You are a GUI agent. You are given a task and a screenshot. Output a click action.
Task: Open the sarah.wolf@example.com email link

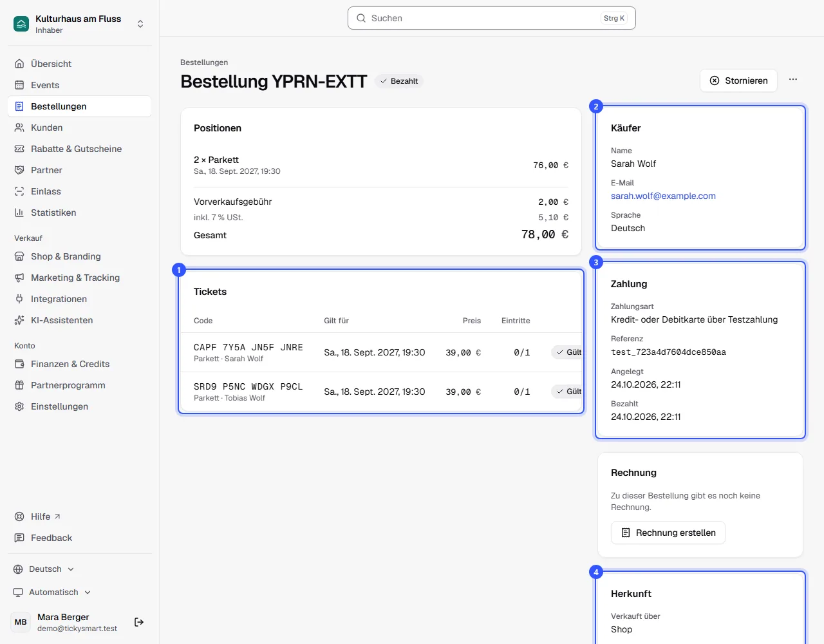click(x=663, y=196)
